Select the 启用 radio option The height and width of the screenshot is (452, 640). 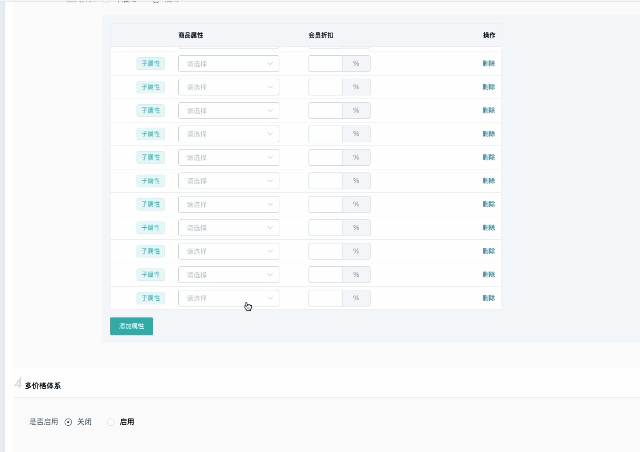[x=111, y=422]
